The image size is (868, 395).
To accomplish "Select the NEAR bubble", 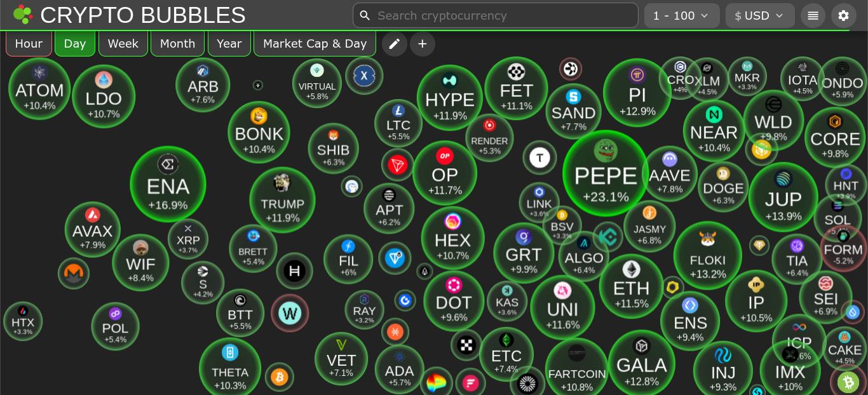I will 714,131.
